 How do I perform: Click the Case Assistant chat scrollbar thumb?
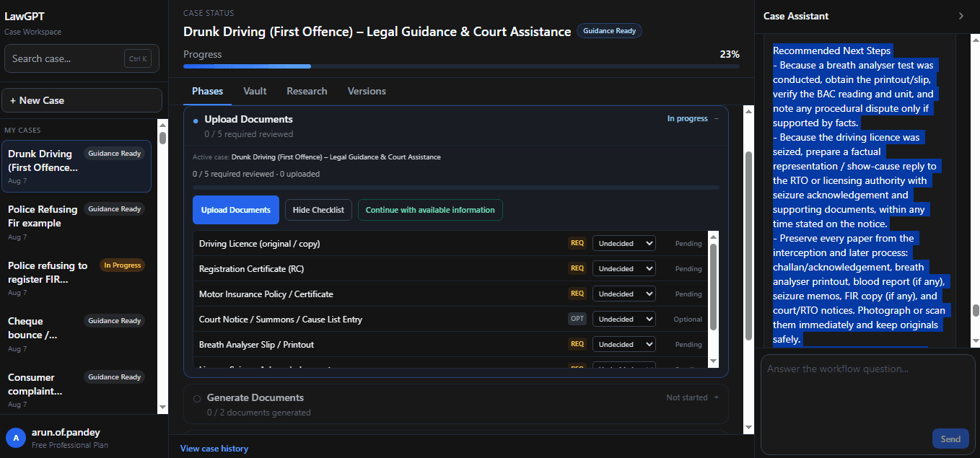[x=976, y=310]
